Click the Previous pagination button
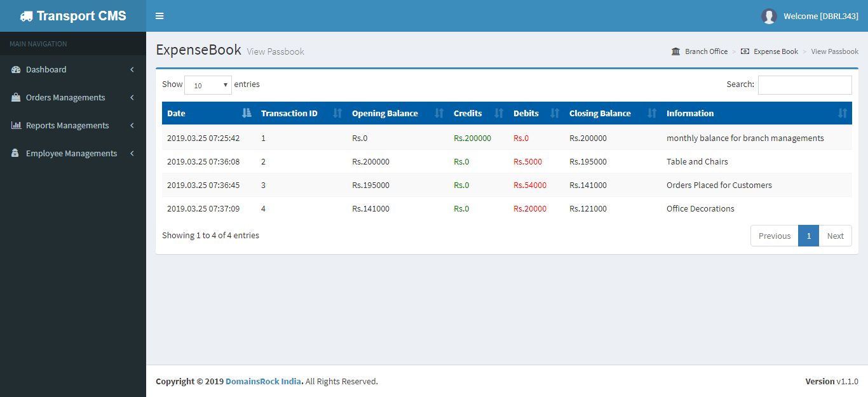Screen dimensions: 868x397 pyautogui.click(x=774, y=236)
